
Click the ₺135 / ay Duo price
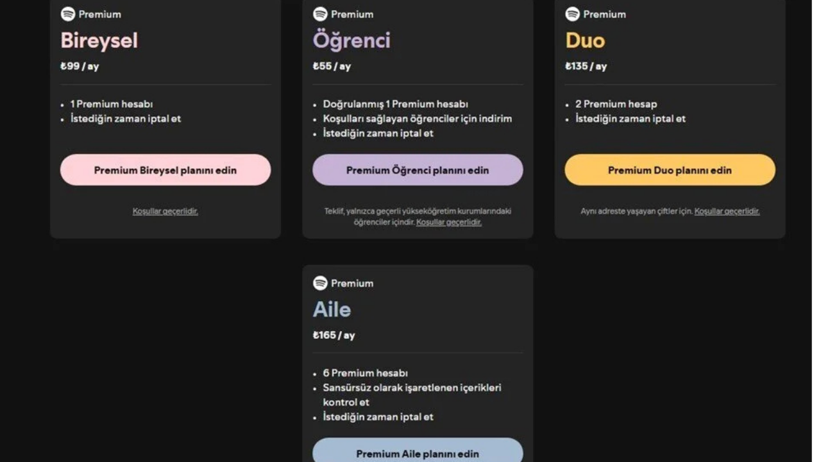[586, 66]
